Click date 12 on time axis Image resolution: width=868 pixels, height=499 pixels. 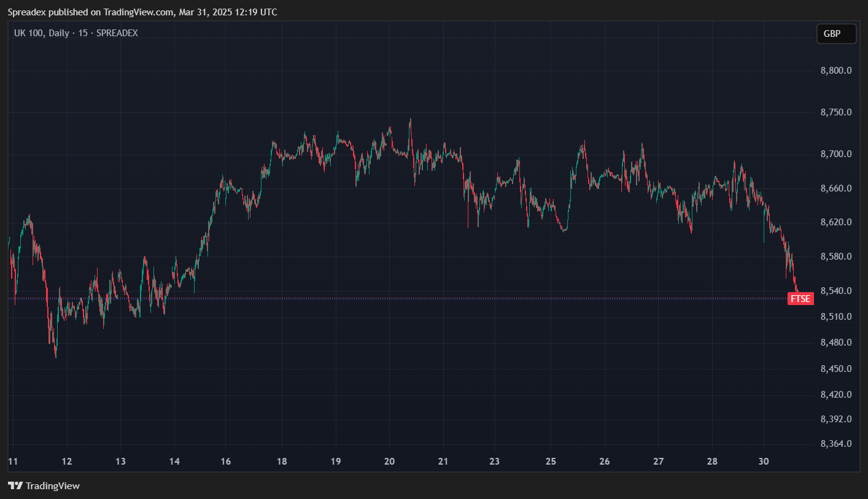[x=67, y=461]
